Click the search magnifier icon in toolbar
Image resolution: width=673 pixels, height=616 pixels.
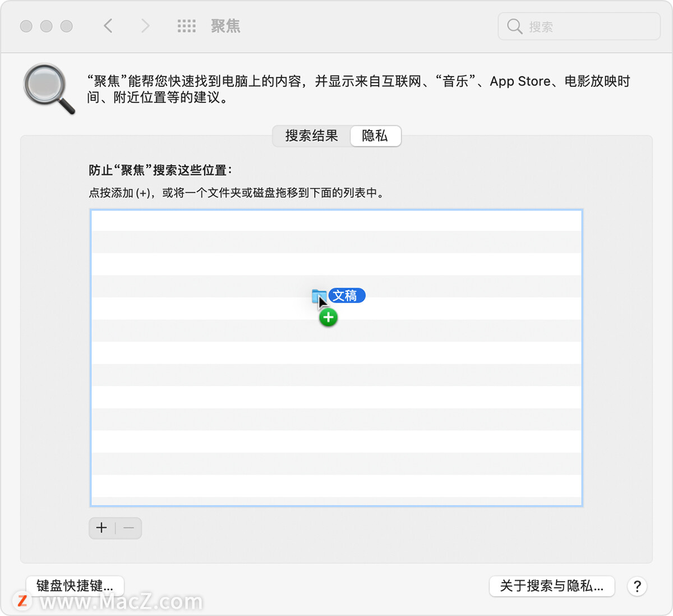(x=514, y=26)
